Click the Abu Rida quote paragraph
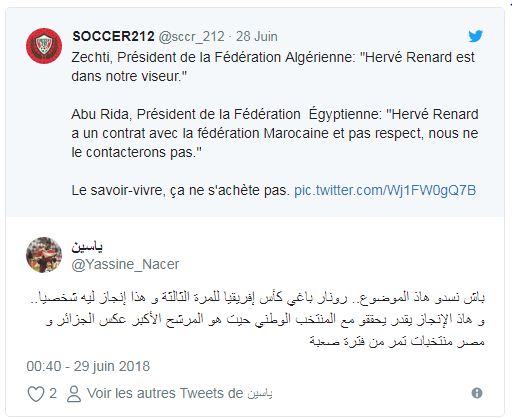Image resolution: width=512 pixels, height=419 pixels. point(275,133)
